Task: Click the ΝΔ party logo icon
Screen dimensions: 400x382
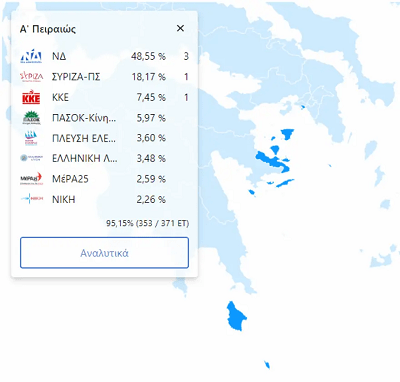Action: coord(31,56)
